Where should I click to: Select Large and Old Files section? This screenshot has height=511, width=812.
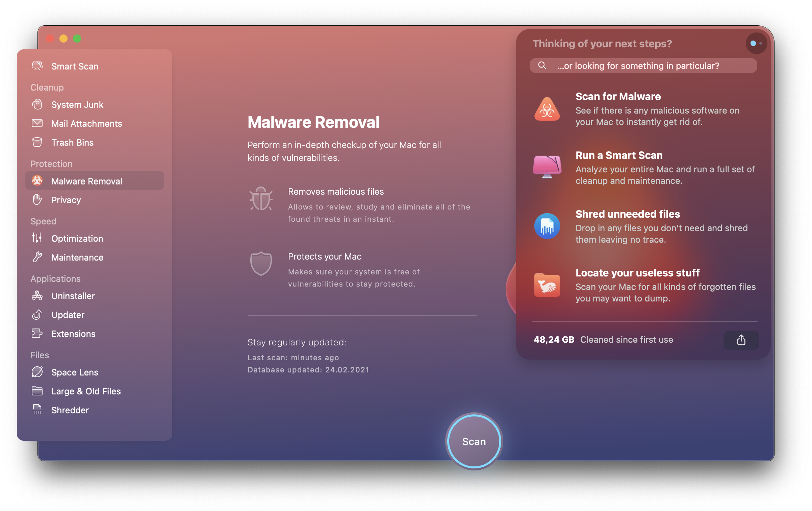click(86, 391)
